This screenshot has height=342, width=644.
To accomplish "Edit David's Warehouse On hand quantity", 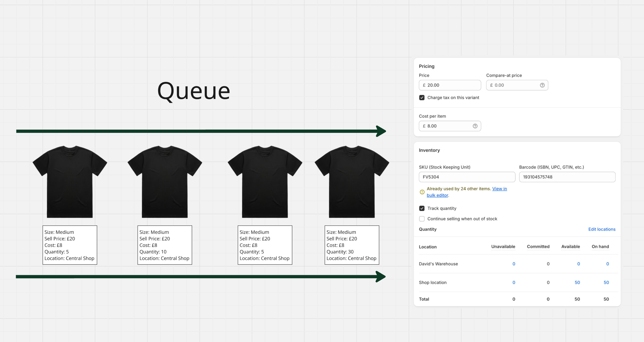I will (607, 264).
